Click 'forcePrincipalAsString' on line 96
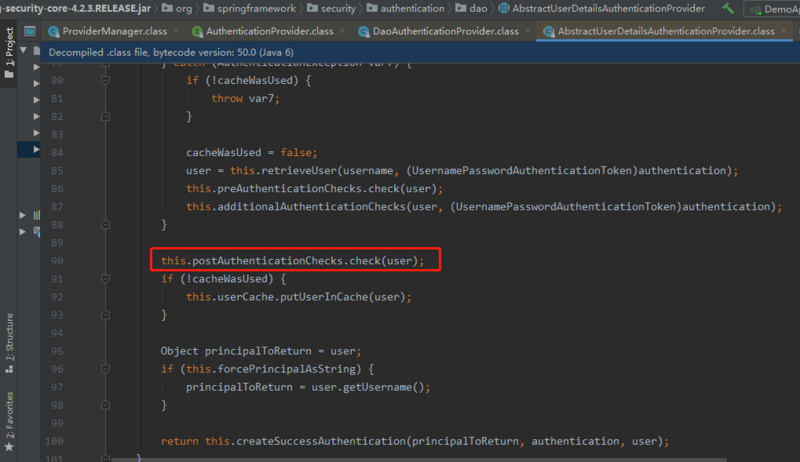The image size is (800, 462). 286,369
